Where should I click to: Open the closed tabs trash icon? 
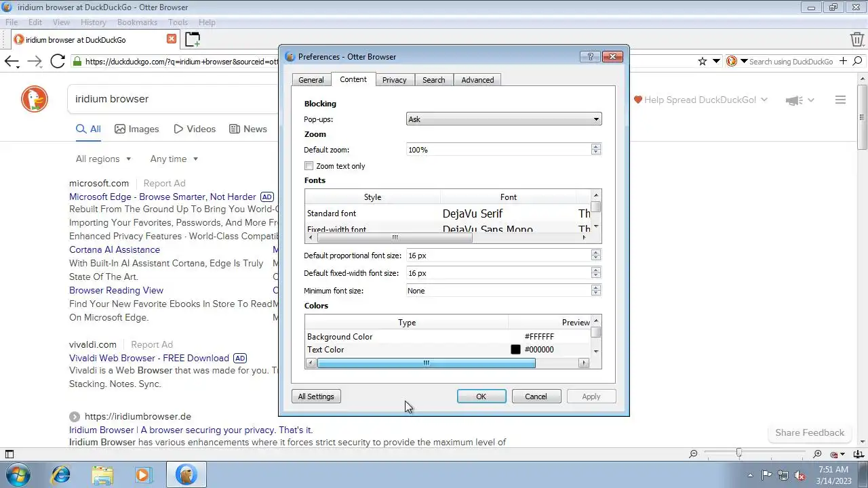[857, 39]
